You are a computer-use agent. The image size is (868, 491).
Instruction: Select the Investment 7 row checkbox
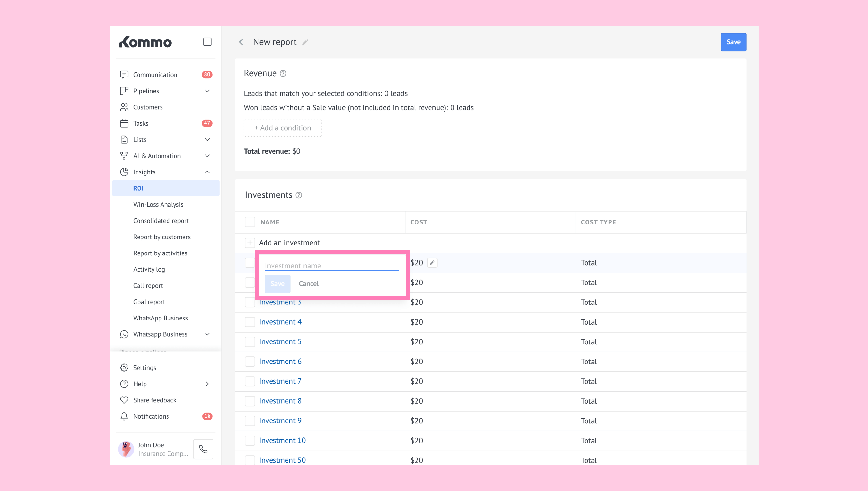click(x=250, y=381)
